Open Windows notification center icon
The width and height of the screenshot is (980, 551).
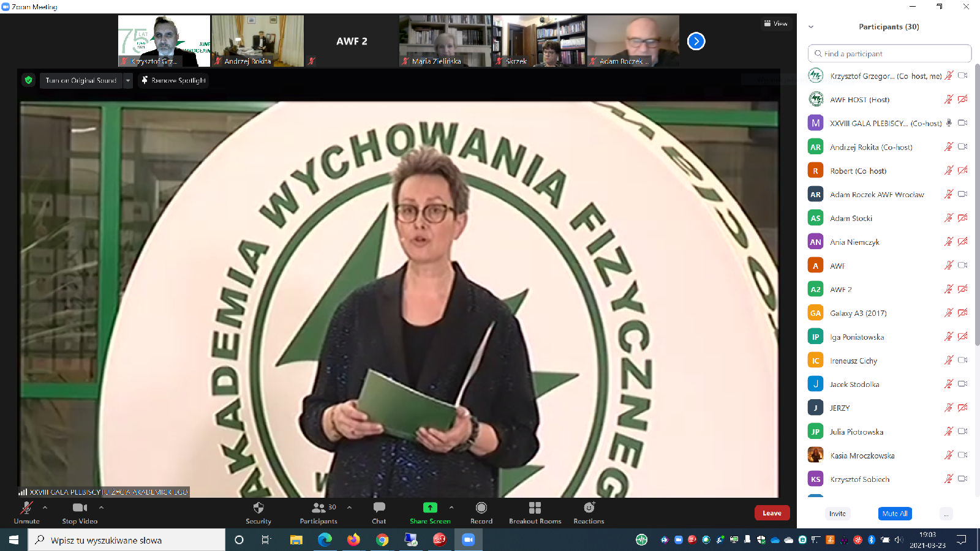pyautogui.click(x=962, y=539)
